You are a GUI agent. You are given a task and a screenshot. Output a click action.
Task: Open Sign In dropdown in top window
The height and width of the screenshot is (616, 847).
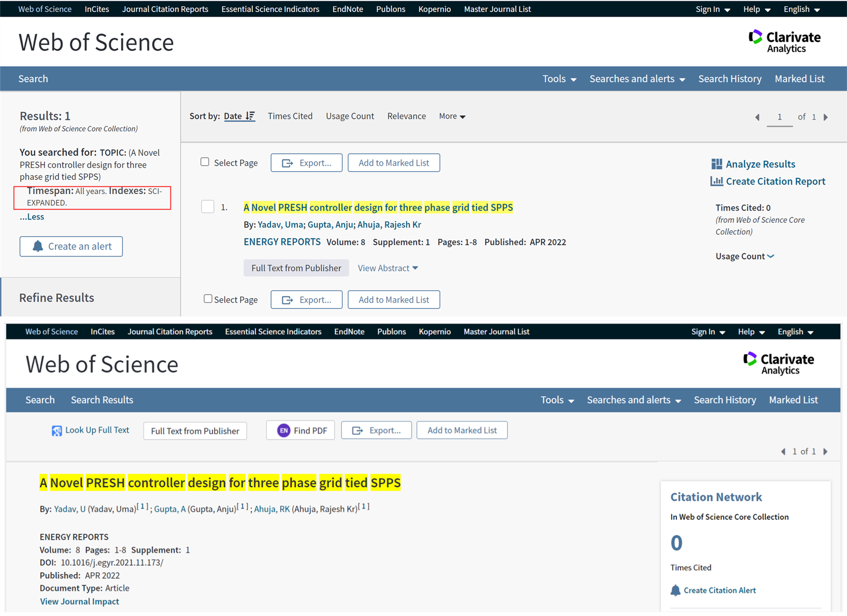(712, 9)
